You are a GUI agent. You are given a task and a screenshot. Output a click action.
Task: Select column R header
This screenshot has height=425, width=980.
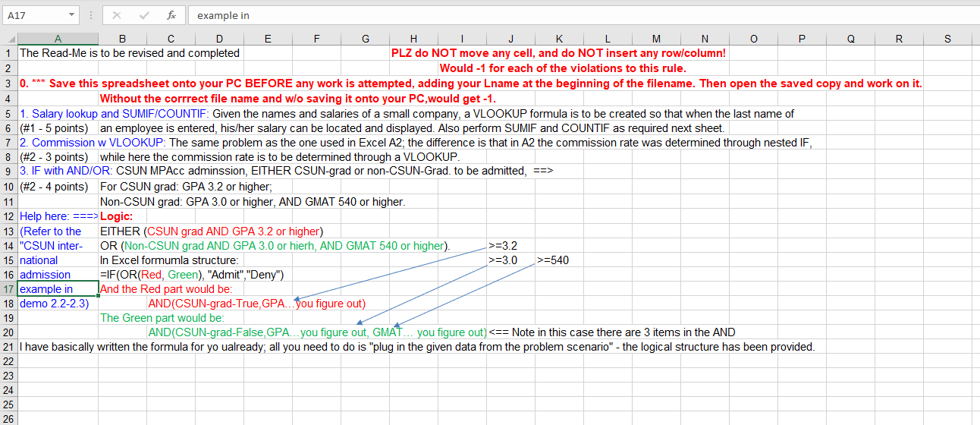pos(900,39)
